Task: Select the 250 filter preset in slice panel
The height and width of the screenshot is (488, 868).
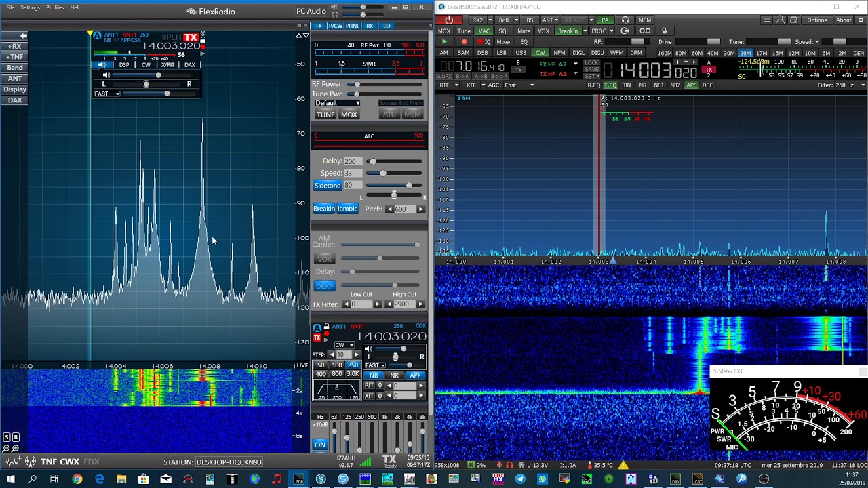Action: 353,365
